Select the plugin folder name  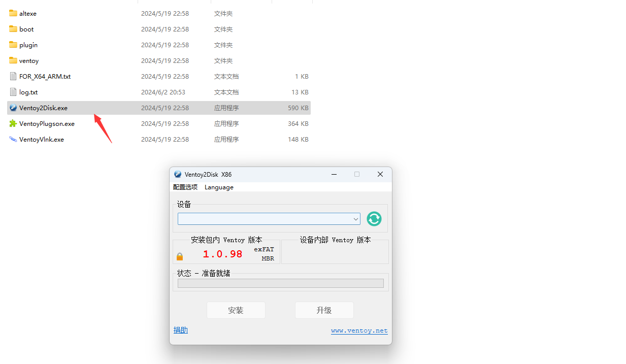click(28, 45)
